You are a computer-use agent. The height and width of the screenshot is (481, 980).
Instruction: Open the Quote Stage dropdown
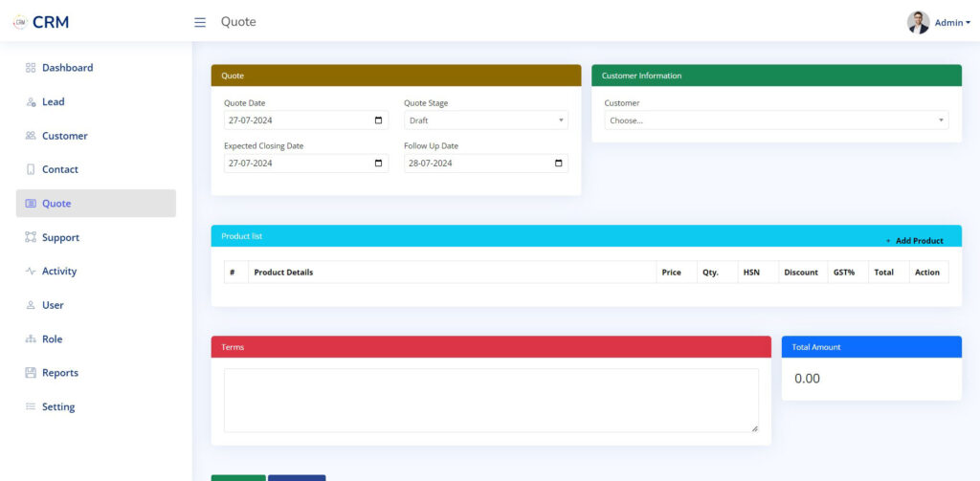point(486,120)
